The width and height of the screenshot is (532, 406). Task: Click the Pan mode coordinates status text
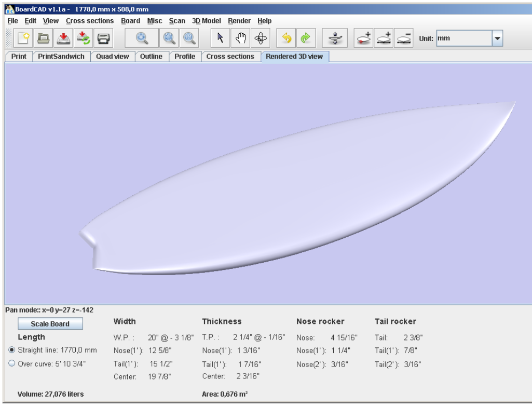coord(49,310)
